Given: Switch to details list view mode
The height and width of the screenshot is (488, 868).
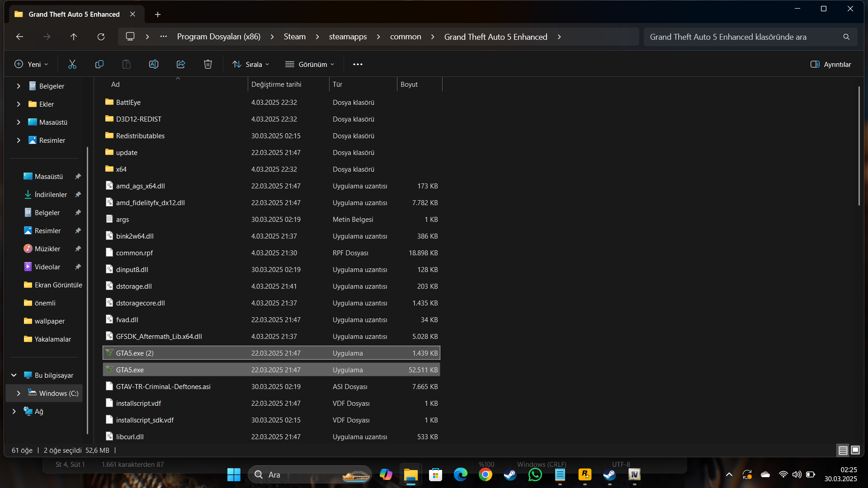Looking at the screenshot, I should (843, 450).
